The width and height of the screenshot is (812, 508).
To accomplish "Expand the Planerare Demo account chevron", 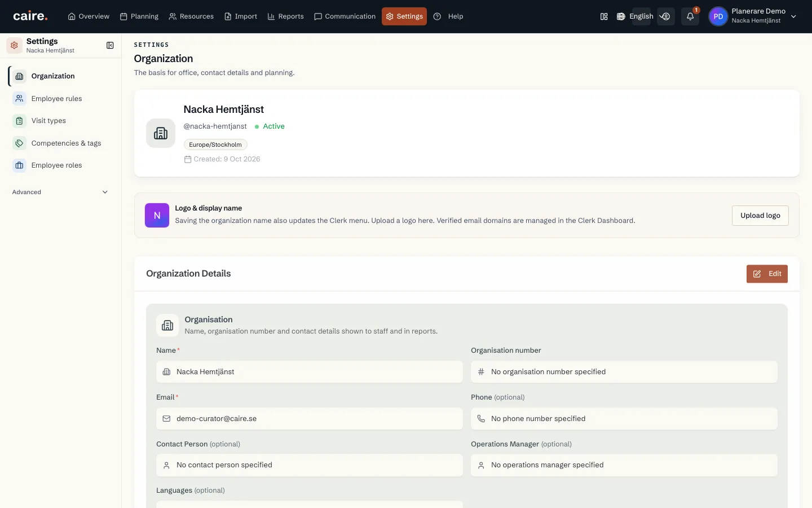I will point(793,16).
